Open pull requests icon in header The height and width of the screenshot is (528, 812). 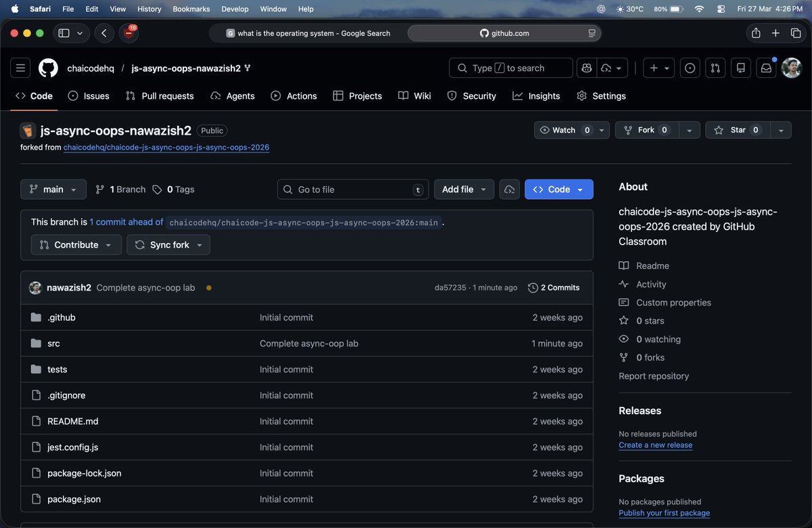[715, 68]
